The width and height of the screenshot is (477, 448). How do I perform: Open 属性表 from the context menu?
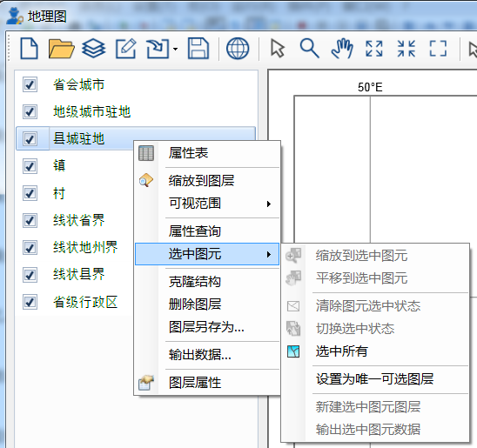click(207, 153)
